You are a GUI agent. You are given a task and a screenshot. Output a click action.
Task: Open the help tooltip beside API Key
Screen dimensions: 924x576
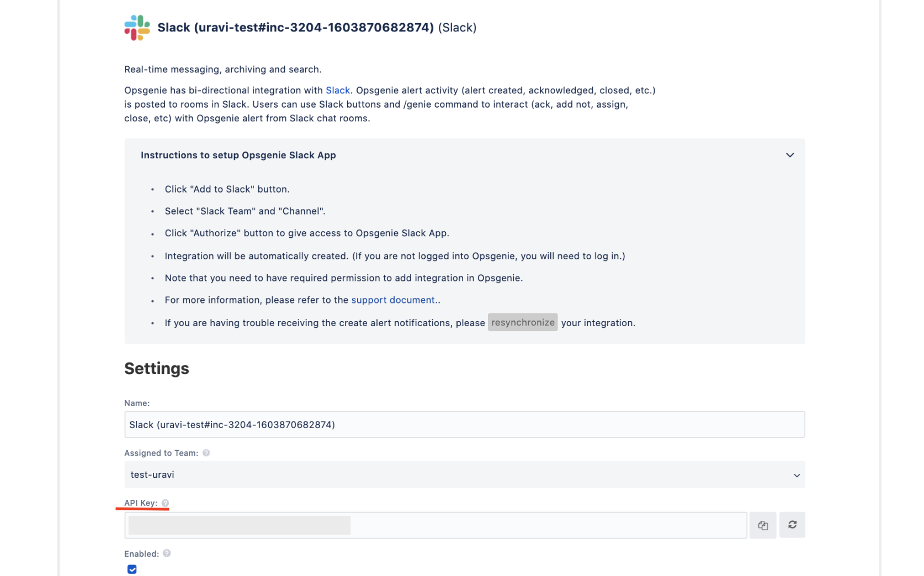point(164,503)
